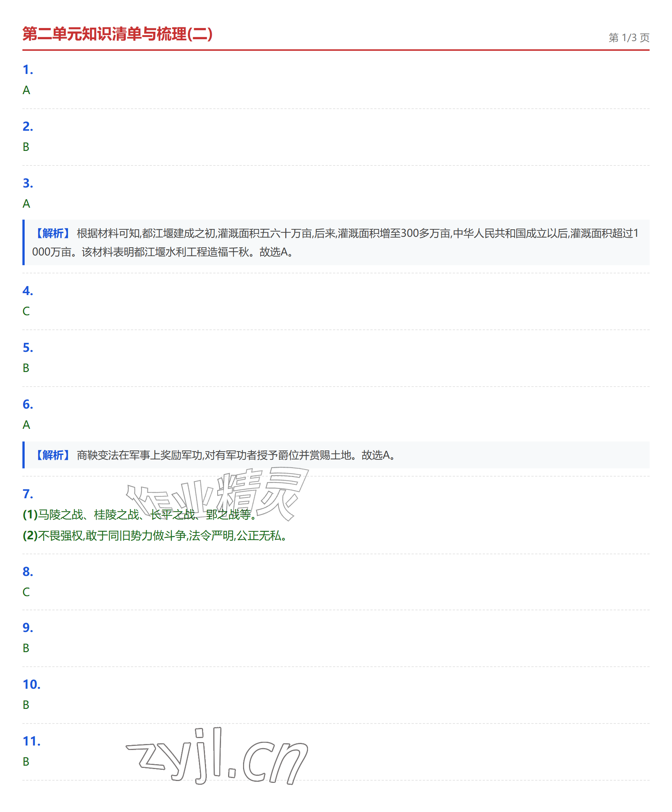Viewport: 672px width, 812px height.
Task: Click question number 7.
Action: [28, 494]
